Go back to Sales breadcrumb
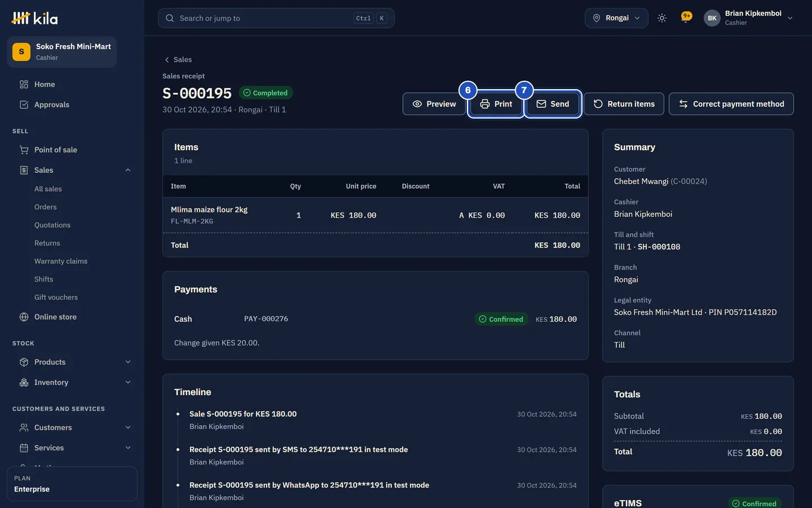This screenshot has height=508, width=812. (x=178, y=59)
